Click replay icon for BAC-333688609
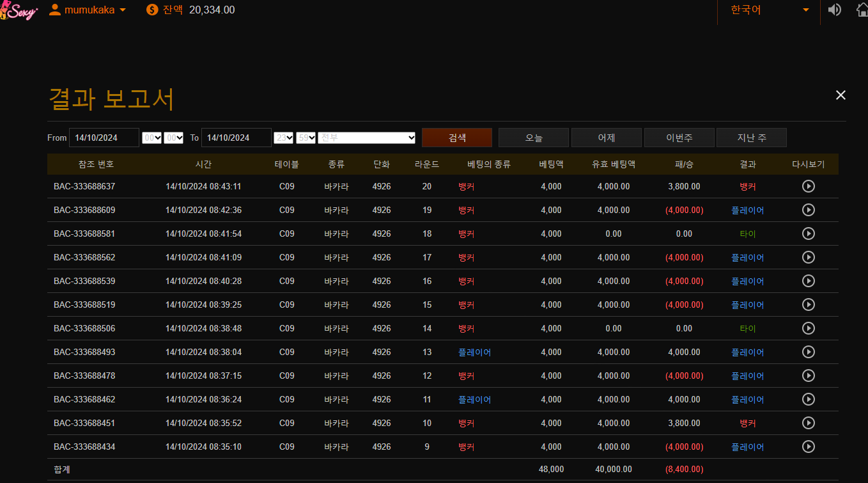Screen dimensions: 868x483 pos(808,210)
